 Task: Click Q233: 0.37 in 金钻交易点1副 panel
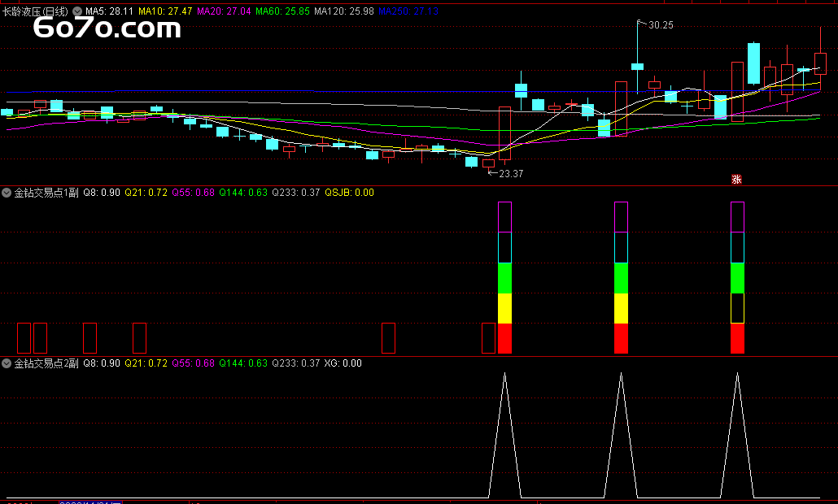point(296,193)
